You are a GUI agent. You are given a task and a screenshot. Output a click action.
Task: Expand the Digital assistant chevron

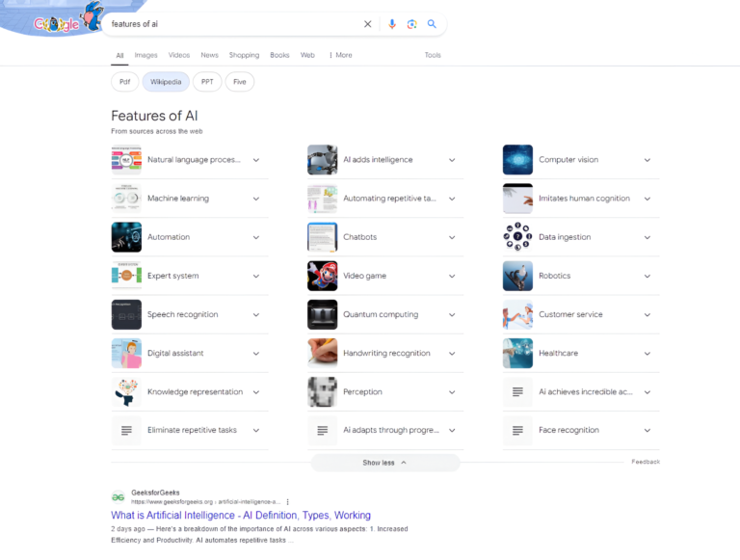point(255,354)
